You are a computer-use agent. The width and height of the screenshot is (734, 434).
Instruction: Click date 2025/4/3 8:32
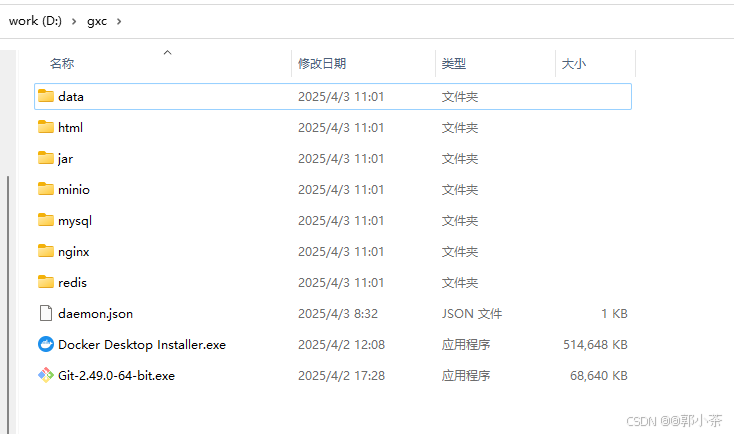tap(338, 314)
